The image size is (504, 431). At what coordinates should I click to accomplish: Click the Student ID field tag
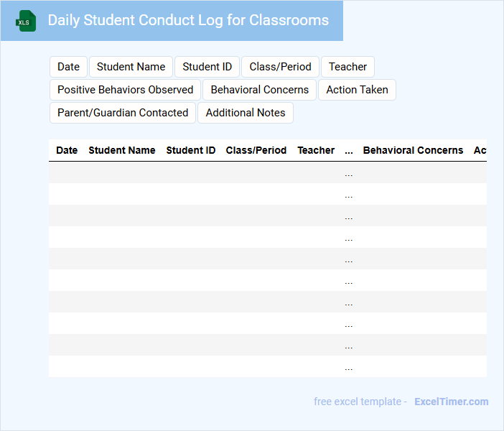click(x=207, y=67)
